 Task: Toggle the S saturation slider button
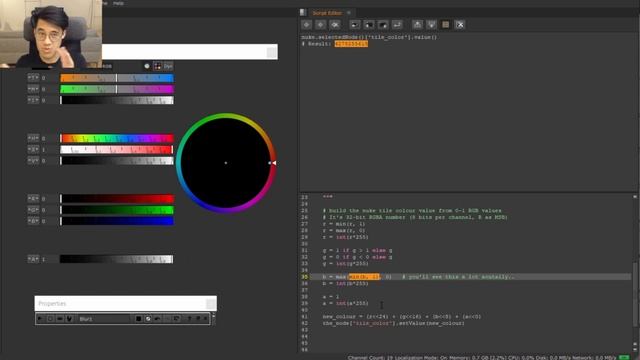[33, 149]
